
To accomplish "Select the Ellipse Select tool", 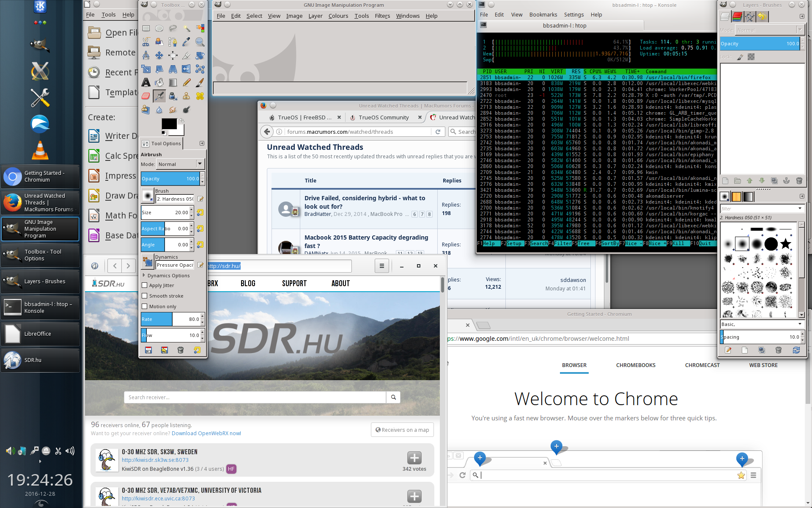I will point(159,28).
